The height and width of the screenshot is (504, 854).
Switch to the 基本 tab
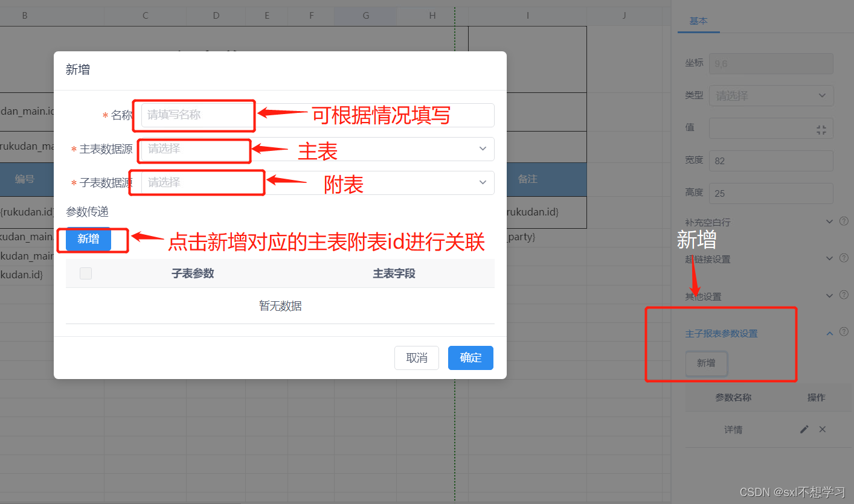click(x=698, y=21)
